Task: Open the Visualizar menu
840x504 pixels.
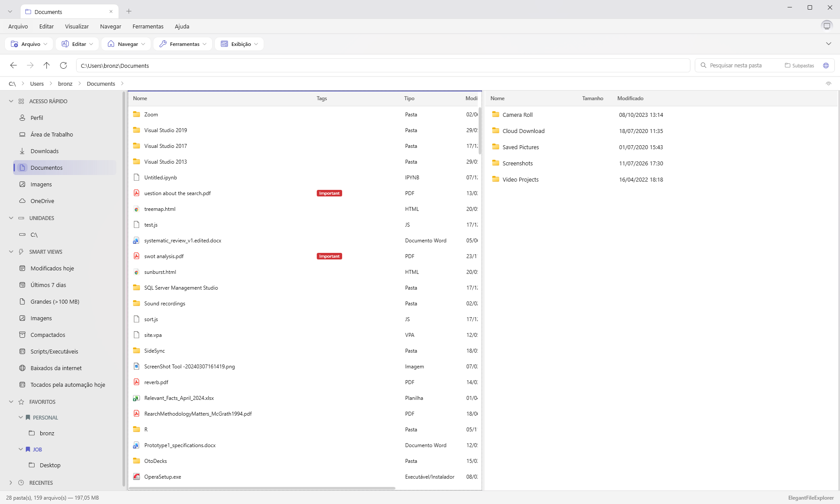Action: (77, 26)
